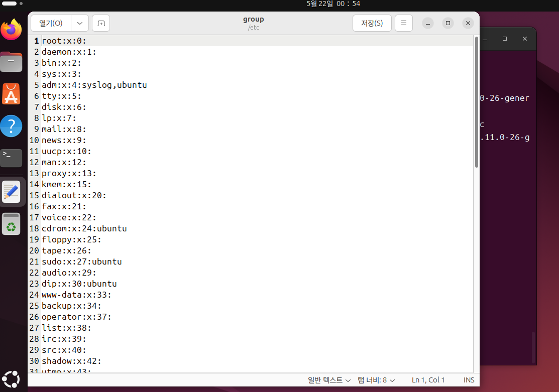Click the audio:x:29: line
The height and width of the screenshot is (392, 559).
point(69,273)
